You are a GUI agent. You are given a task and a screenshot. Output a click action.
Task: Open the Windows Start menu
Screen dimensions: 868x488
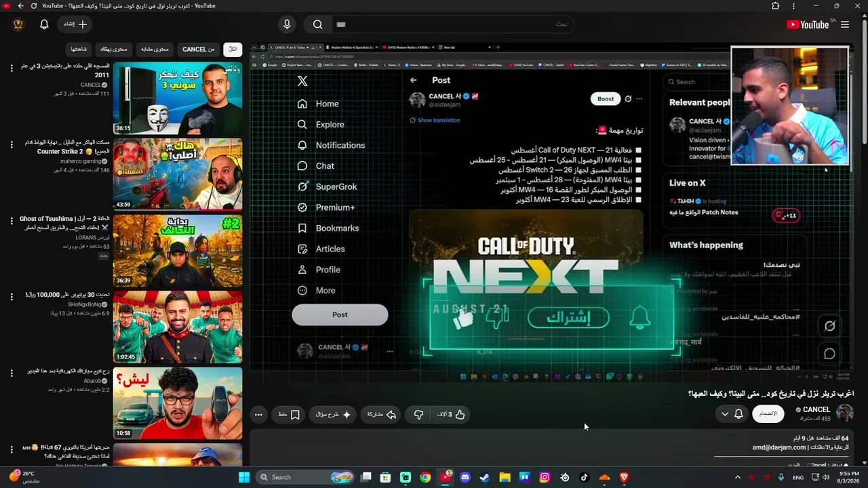tap(244, 477)
